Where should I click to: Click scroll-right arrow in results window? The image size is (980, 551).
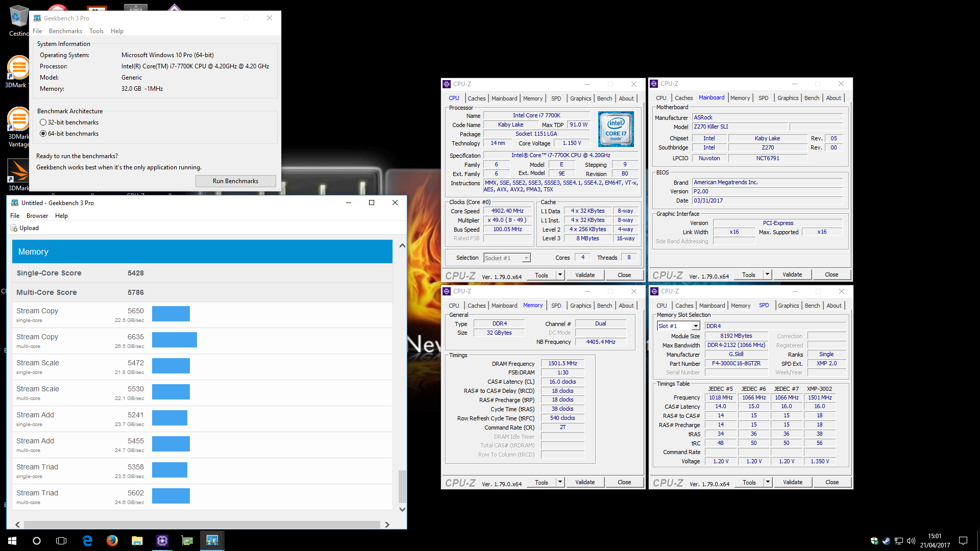coord(387,524)
